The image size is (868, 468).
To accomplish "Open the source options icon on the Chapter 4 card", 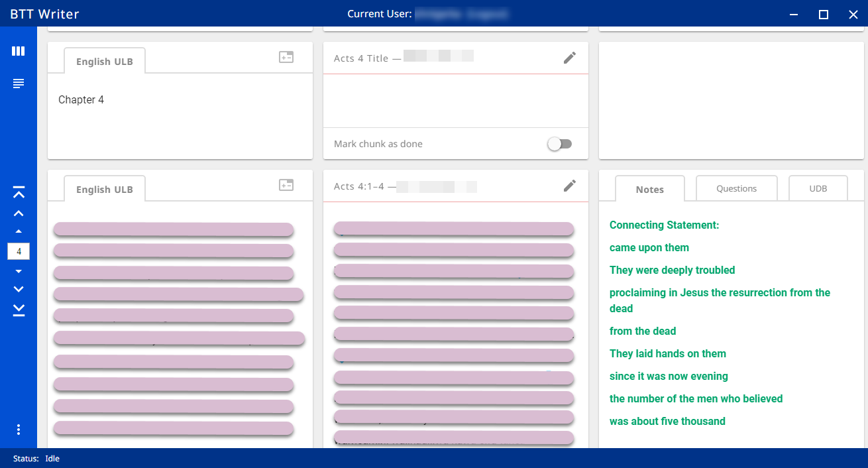I will tap(286, 58).
